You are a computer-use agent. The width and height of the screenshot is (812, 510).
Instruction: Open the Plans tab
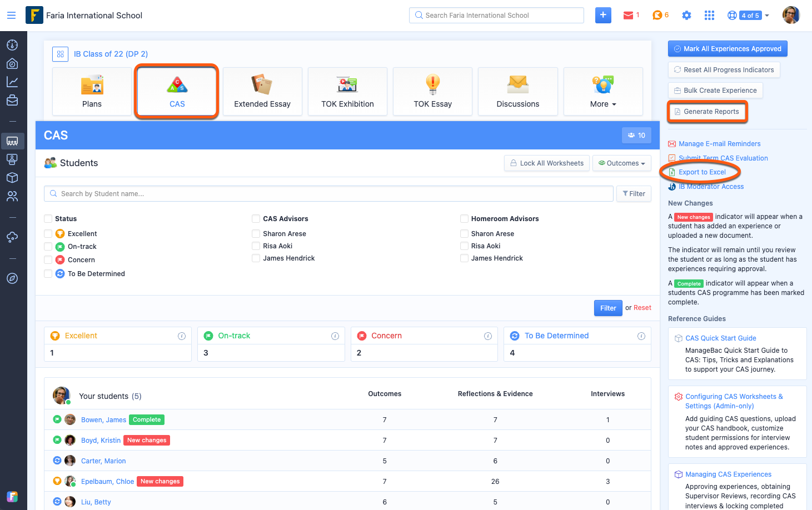92,92
